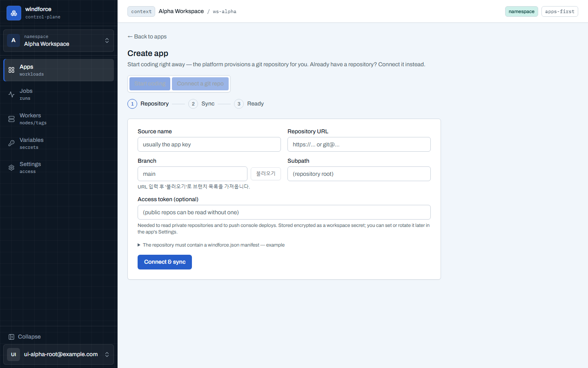Click the apps-first badge
This screenshot has height=368, width=588.
pyautogui.click(x=560, y=11)
